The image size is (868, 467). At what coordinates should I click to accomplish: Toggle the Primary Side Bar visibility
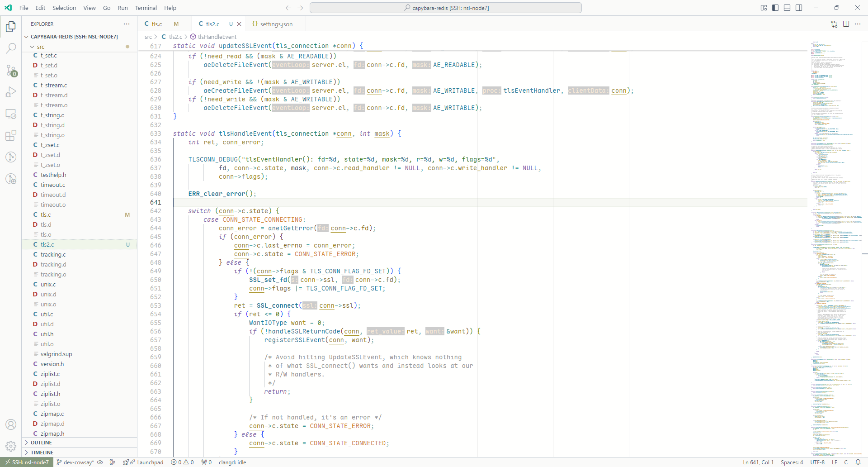775,8
